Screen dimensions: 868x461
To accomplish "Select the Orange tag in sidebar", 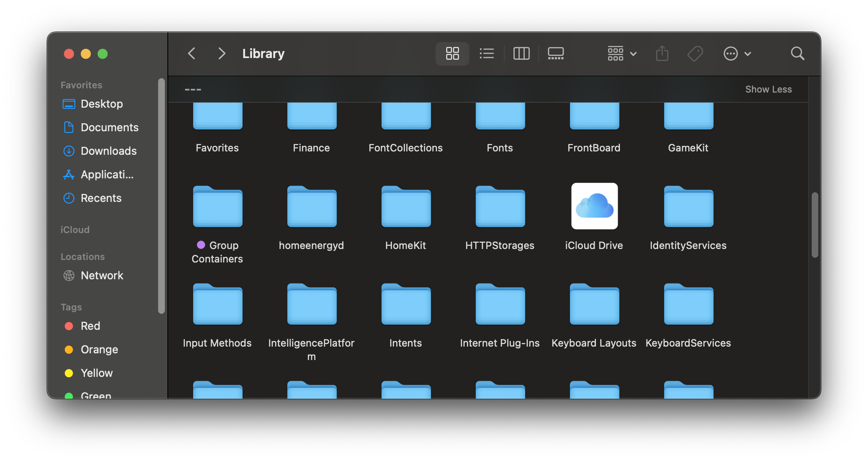I will click(99, 350).
